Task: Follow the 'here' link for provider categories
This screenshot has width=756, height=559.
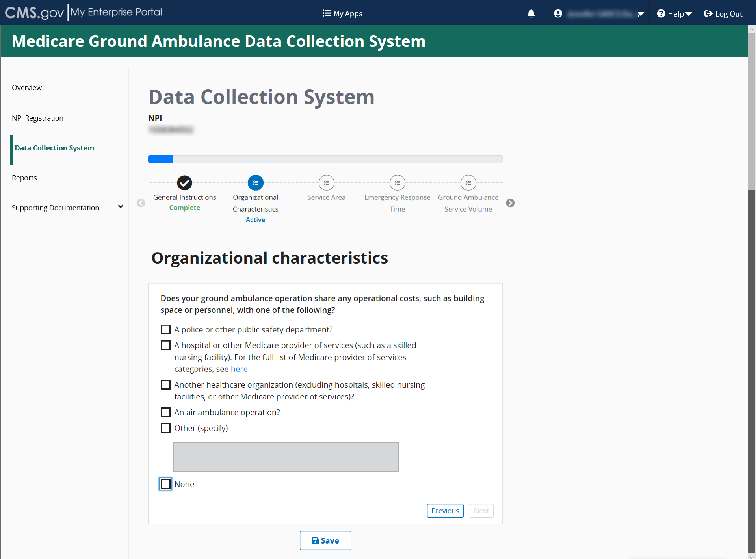Action: pos(239,369)
